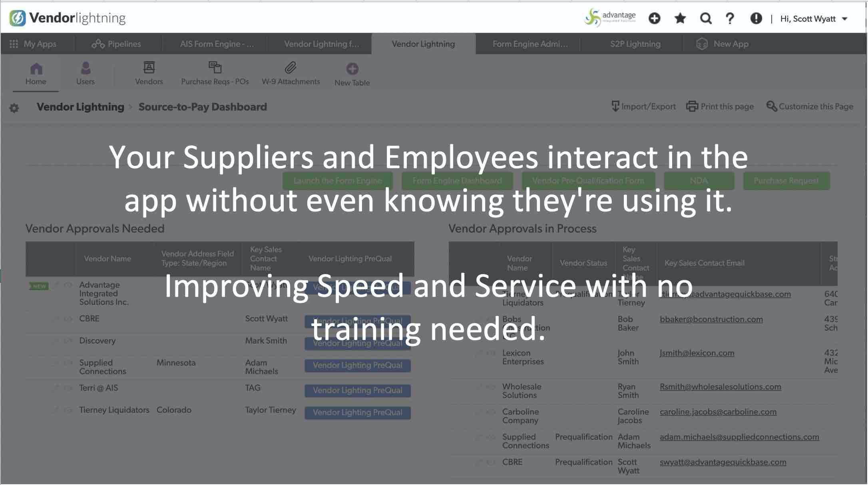Viewport: 868px width, 485px height.
Task: Click Vendor Pre-Qualification Form button
Action: point(588,181)
